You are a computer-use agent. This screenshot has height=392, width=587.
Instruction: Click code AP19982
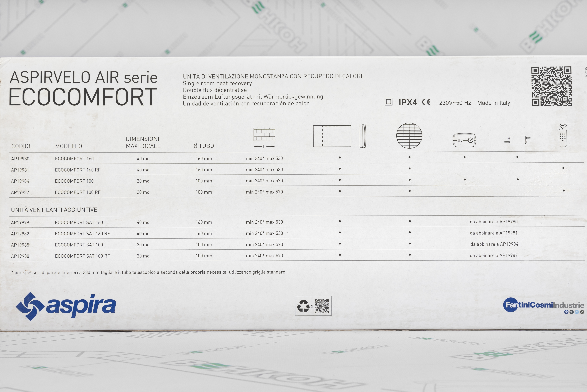point(20,234)
